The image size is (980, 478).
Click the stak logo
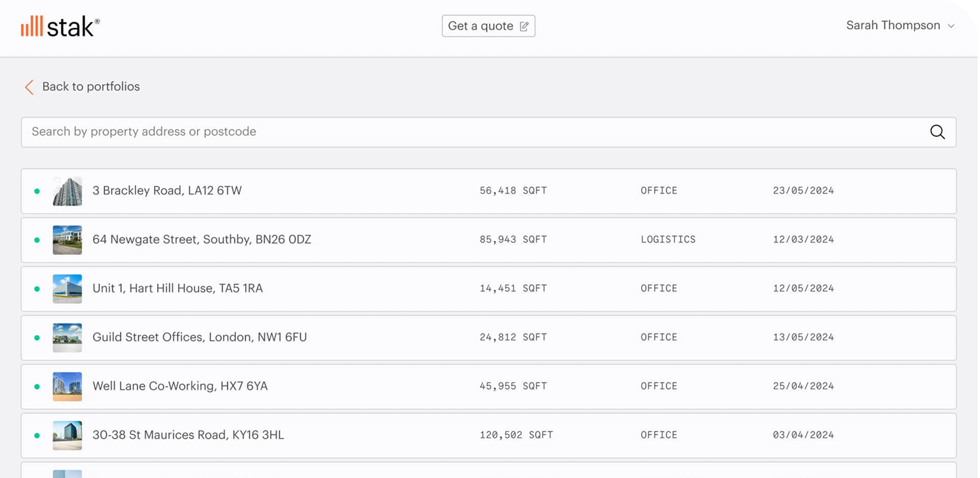60,26
